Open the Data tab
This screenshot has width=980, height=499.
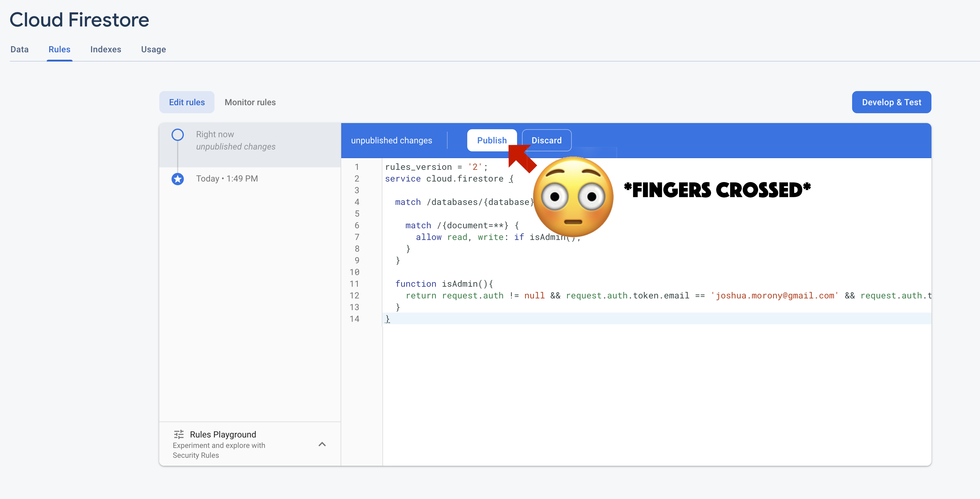19,50
